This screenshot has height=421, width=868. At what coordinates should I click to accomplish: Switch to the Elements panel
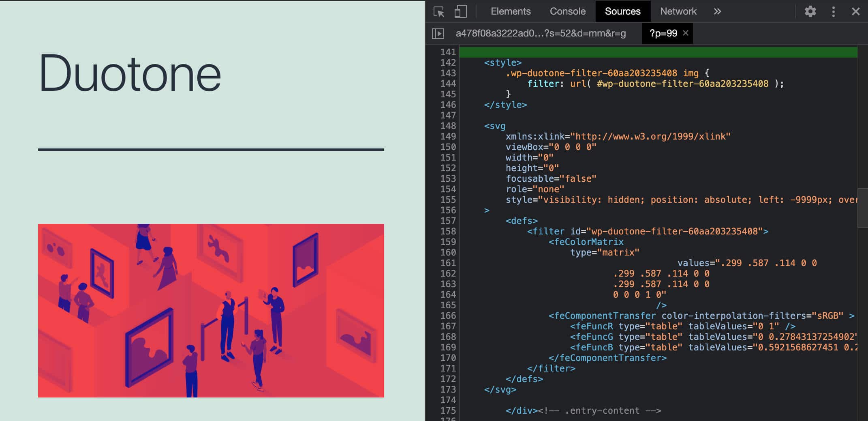click(x=511, y=11)
